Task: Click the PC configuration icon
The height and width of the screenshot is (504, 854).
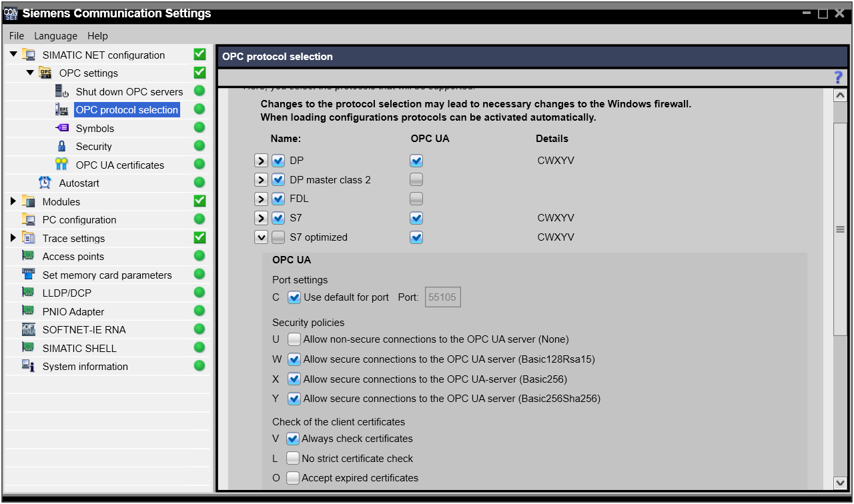Action: click(29, 219)
